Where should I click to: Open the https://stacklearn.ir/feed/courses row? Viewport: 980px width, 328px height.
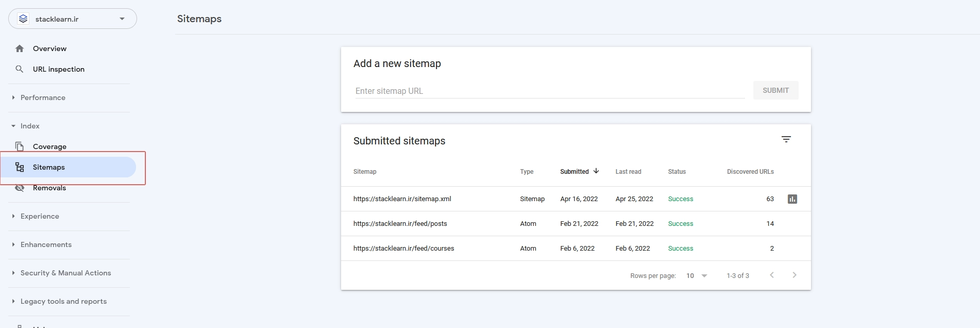coord(576,249)
